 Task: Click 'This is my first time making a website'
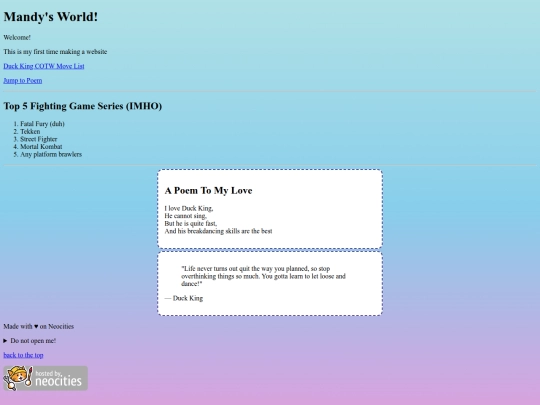[55, 52]
